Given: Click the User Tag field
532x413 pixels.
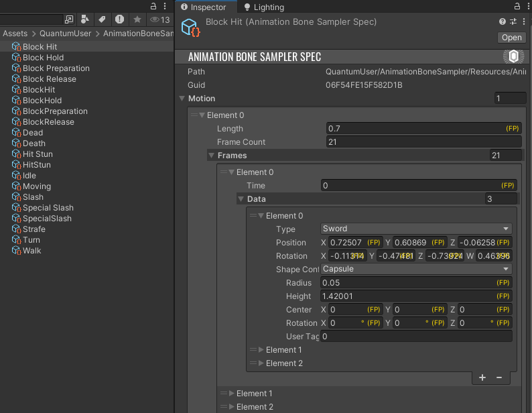Looking at the screenshot, I should [x=416, y=337].
